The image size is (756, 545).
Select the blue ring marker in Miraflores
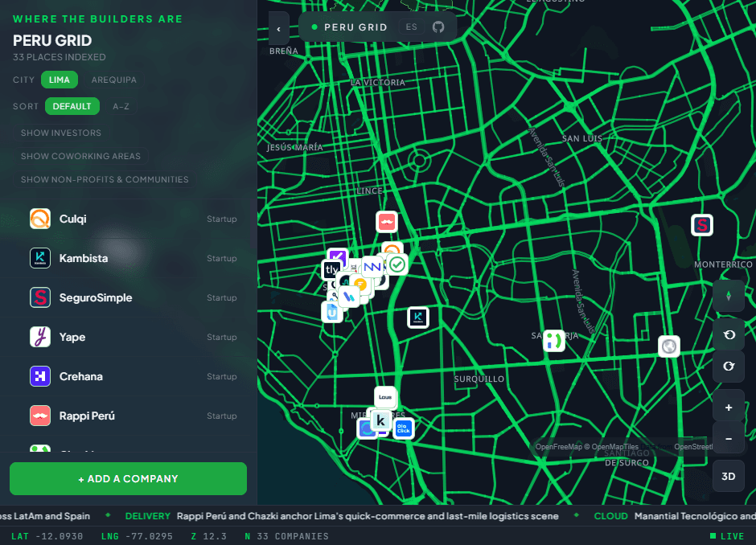click(x=366, y=428)
